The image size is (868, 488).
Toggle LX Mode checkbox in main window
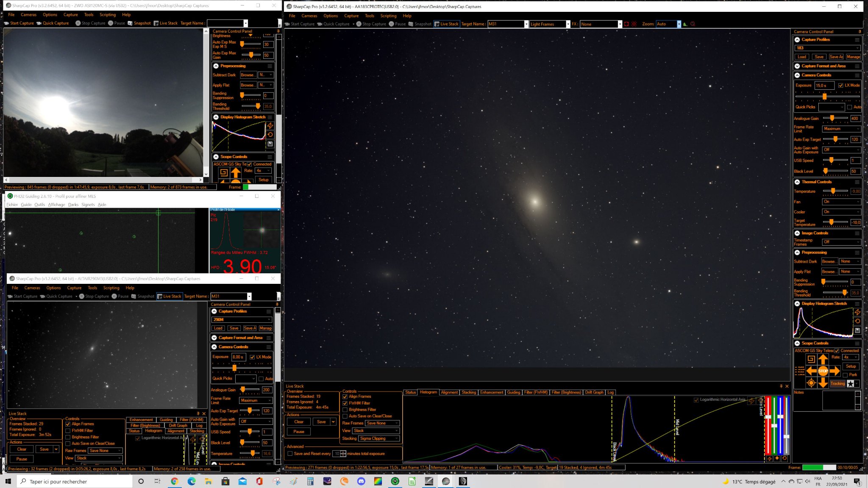click(x=840, y=85)
